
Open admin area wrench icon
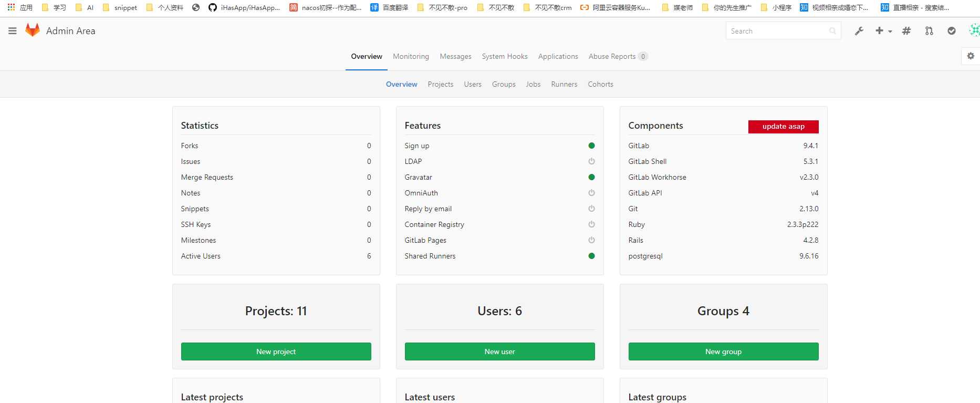click(x=859, y=31)
